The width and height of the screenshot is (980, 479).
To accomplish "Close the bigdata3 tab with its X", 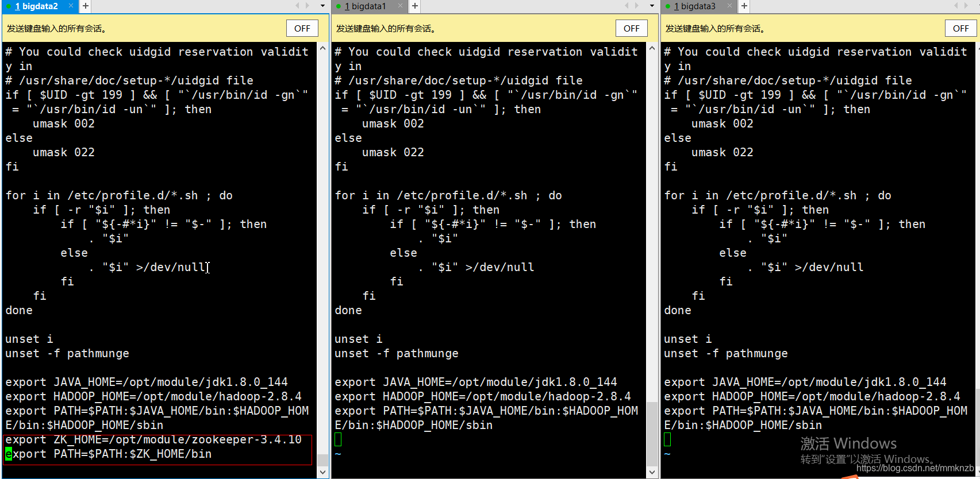I will pyautogui.click(x=729, y=6).
